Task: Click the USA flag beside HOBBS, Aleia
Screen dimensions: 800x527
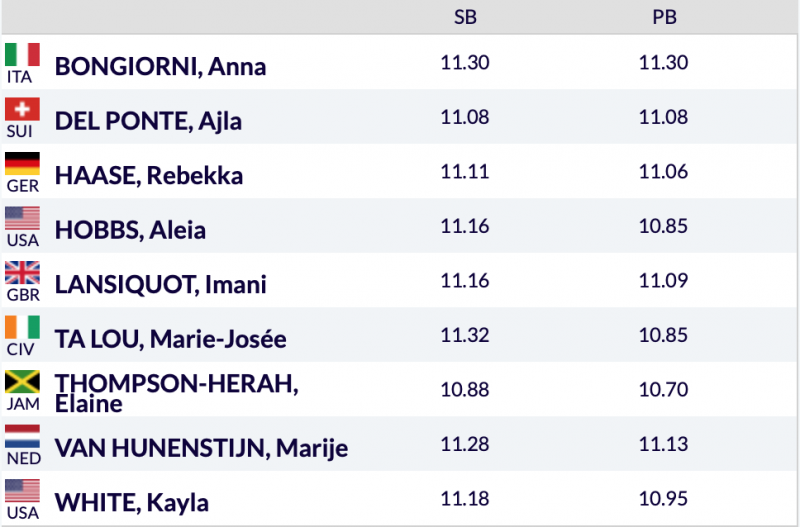Action: point(22,218)
